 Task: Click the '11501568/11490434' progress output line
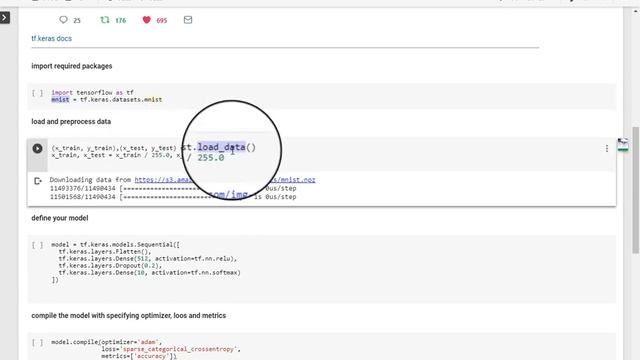(173, 197)
